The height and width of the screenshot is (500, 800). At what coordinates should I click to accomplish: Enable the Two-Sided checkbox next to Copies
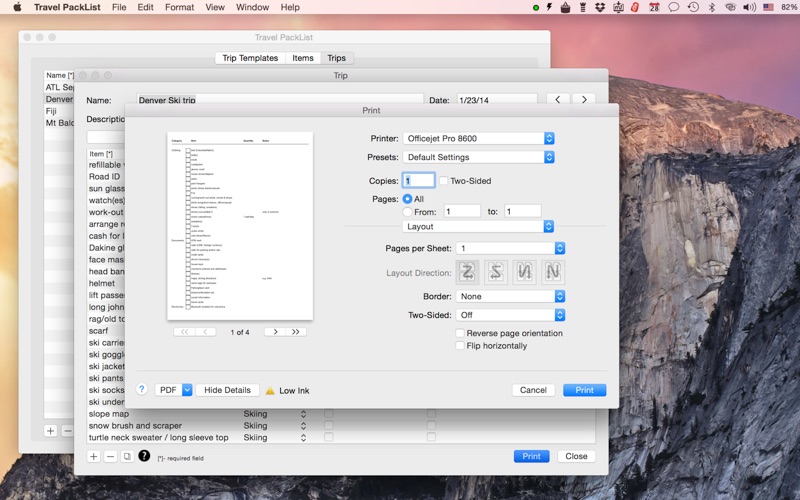443,181
